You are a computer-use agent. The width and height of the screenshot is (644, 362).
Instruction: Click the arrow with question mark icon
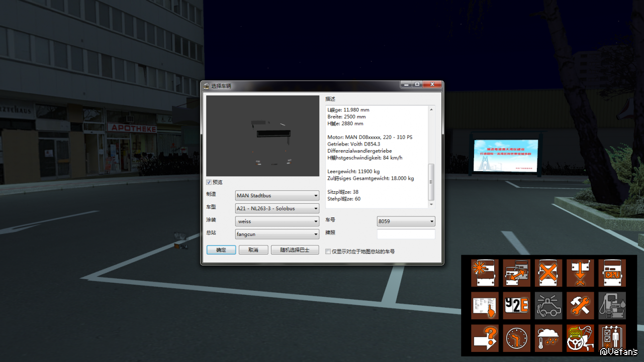pyautogui.click(x=485, y=338)
